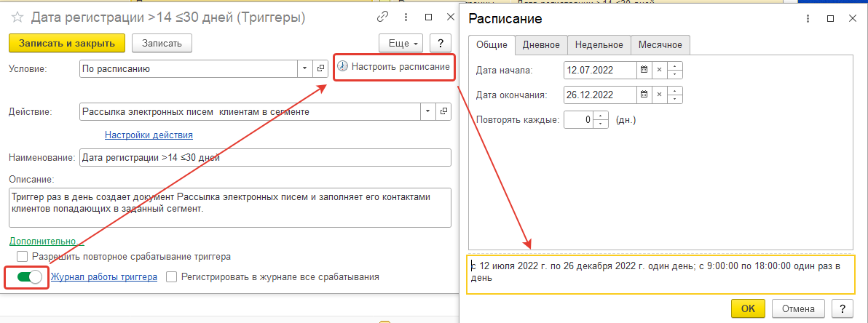Open the Настройки действия link
This screenshot has width=868, height=323.
[149, 135]
